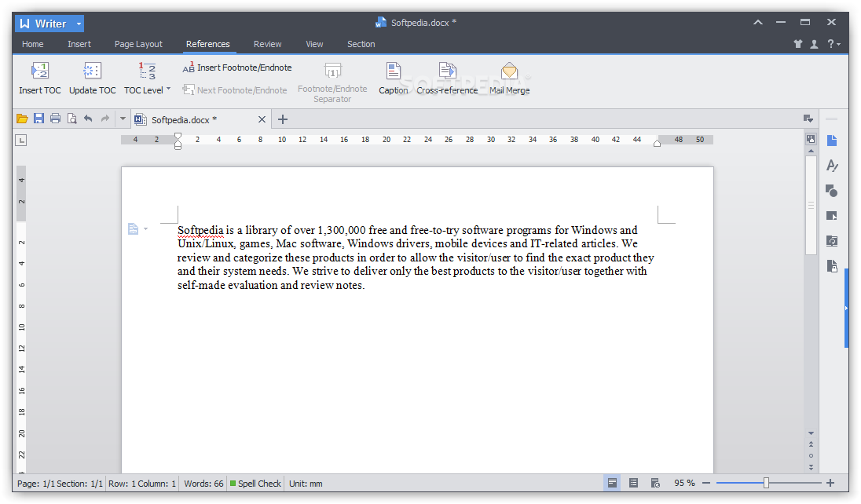
Task: Click the scroll up arrow
Action: click(x=811, y=151)
